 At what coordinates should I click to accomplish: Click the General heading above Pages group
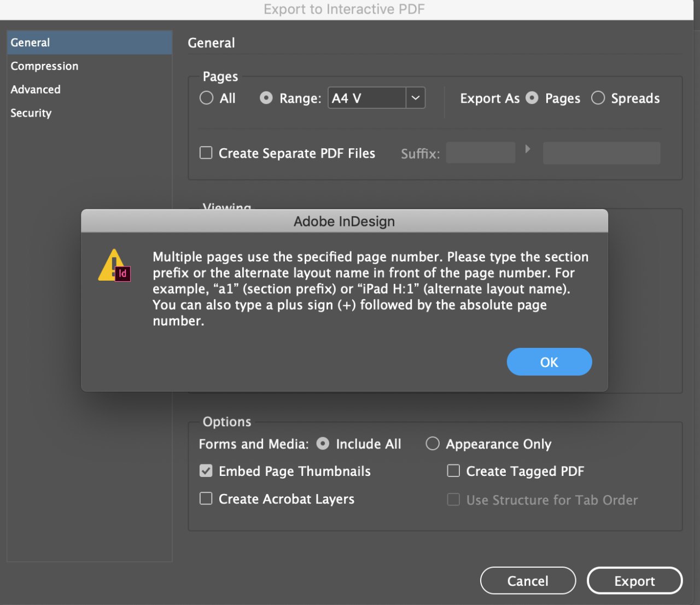coord(211,43)
